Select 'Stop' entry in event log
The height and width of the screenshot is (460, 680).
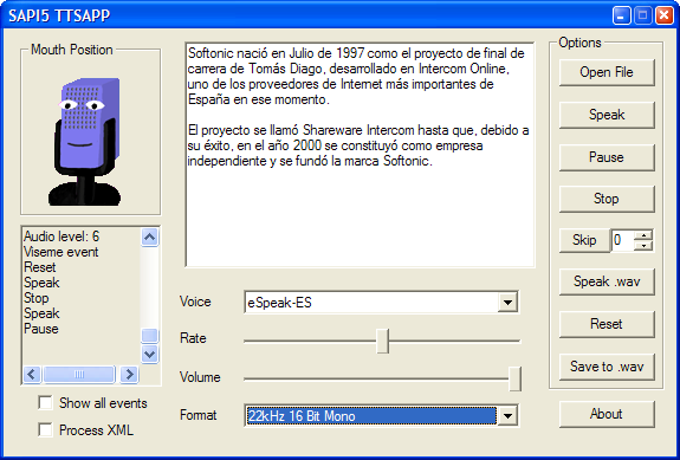click(x=36, y=298)
